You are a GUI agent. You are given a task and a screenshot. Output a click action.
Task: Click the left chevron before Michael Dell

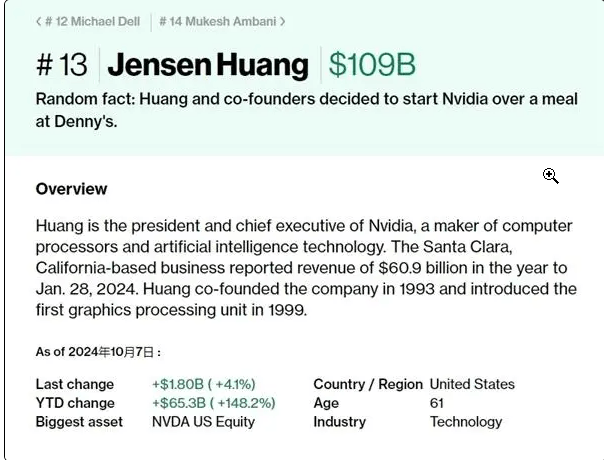39,22
